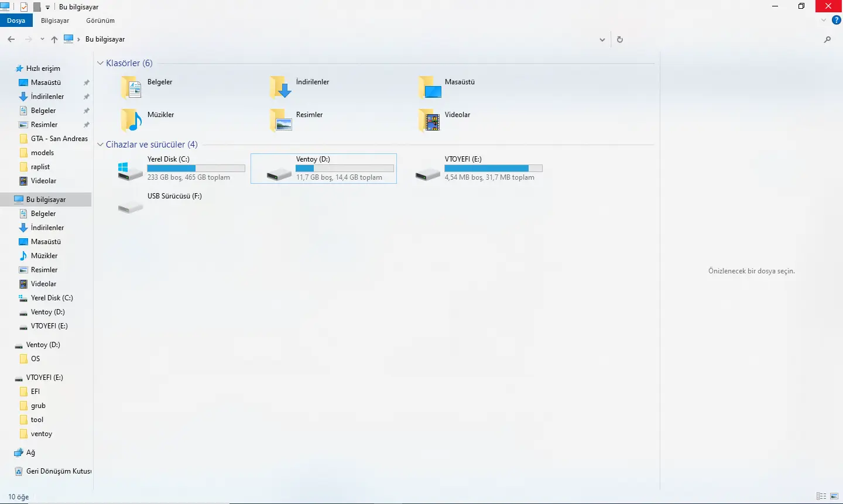Click the breadcrumb arrow before Bu bilgisayar
This screenshot has width=843, height=504.
point(78,39)
